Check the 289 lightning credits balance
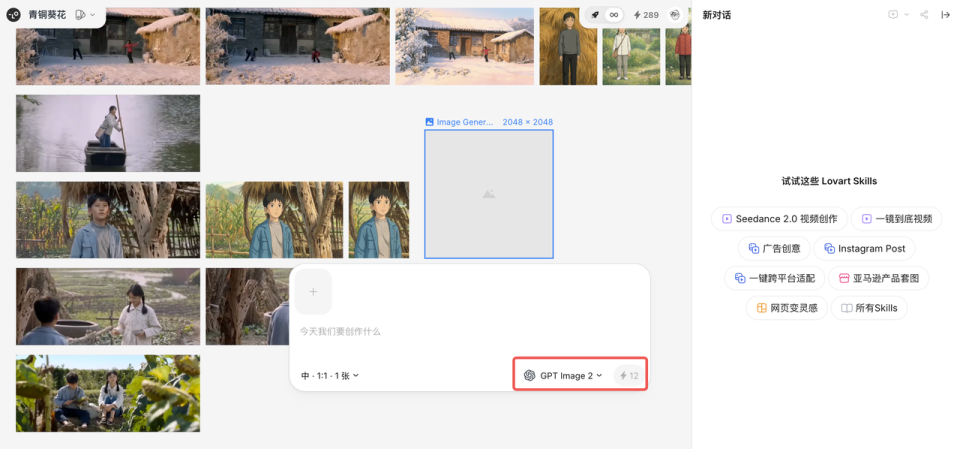The height and width of the screenshot is (449, 960). (646, 15)
